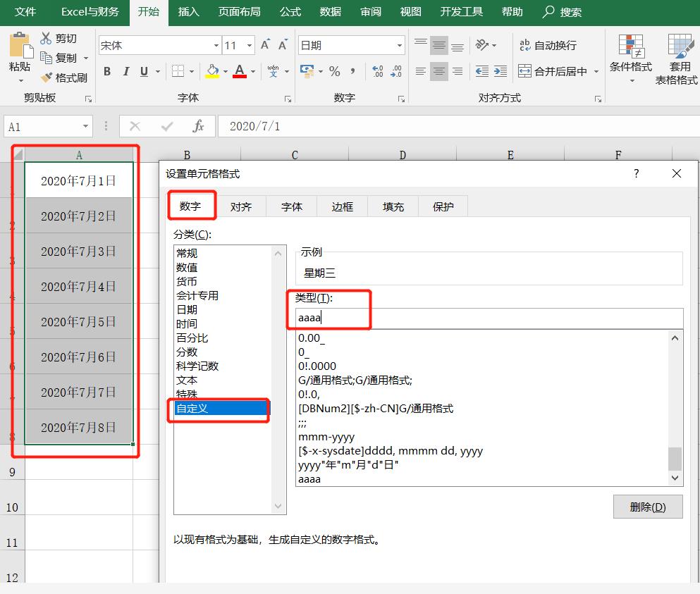Open the font size dropdown

click(249, 44)
